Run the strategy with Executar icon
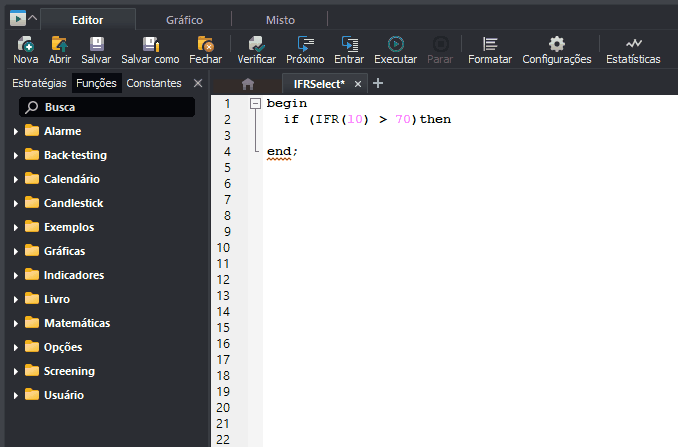 (x=395, y=44)
